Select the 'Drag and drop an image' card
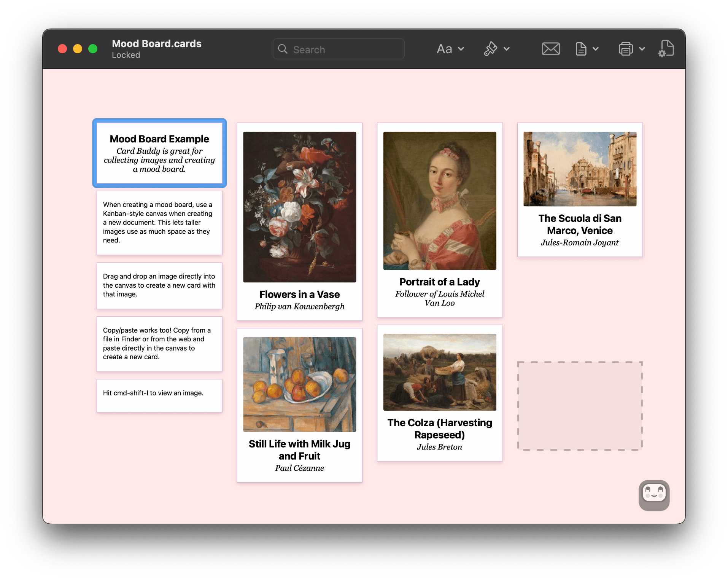Viewport: 728px width, 580px height. pyautogui.click(x=159, y=285)
